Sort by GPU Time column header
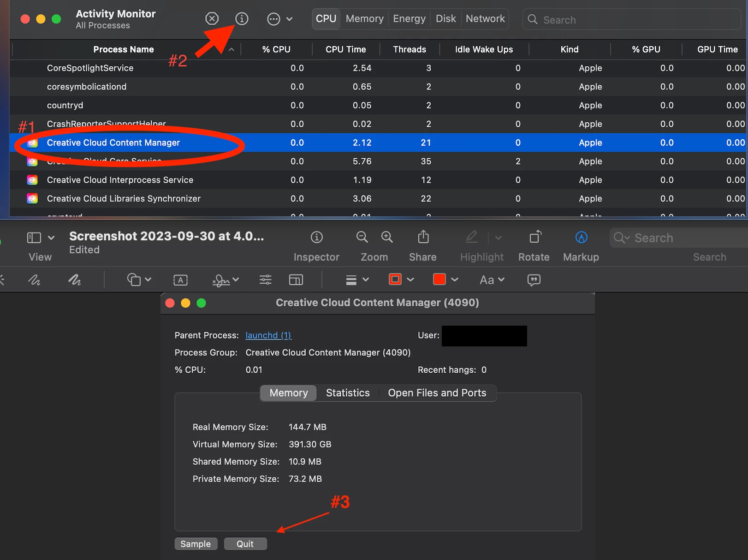 click(x=718, y=49)
